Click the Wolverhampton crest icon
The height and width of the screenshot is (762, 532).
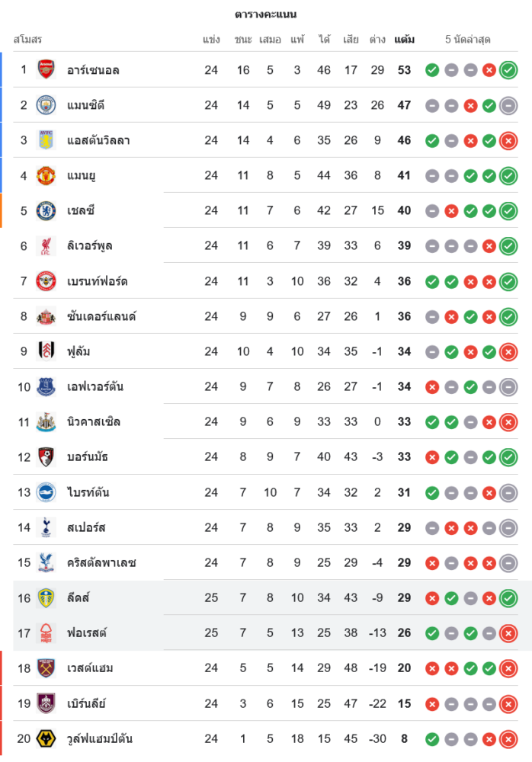46,738
